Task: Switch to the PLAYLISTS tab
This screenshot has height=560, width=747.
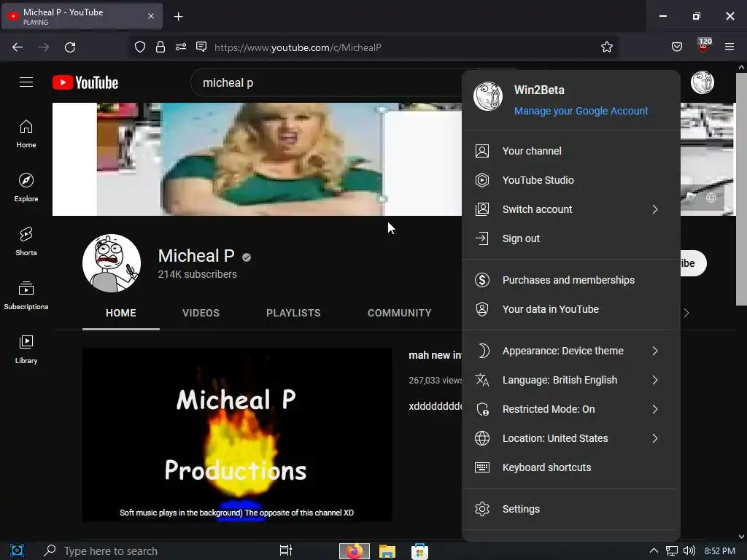Action: click(x=293, y=313)
